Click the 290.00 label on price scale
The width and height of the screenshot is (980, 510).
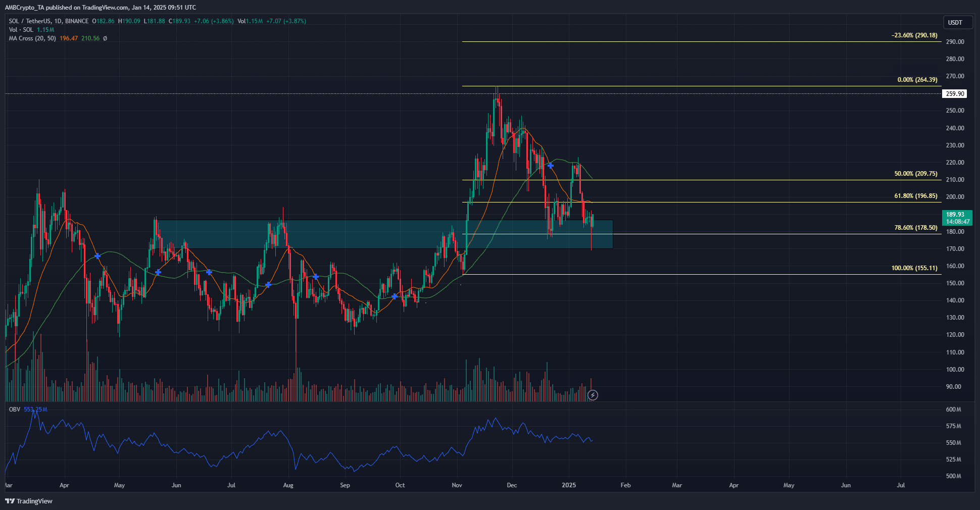[955, 42]
